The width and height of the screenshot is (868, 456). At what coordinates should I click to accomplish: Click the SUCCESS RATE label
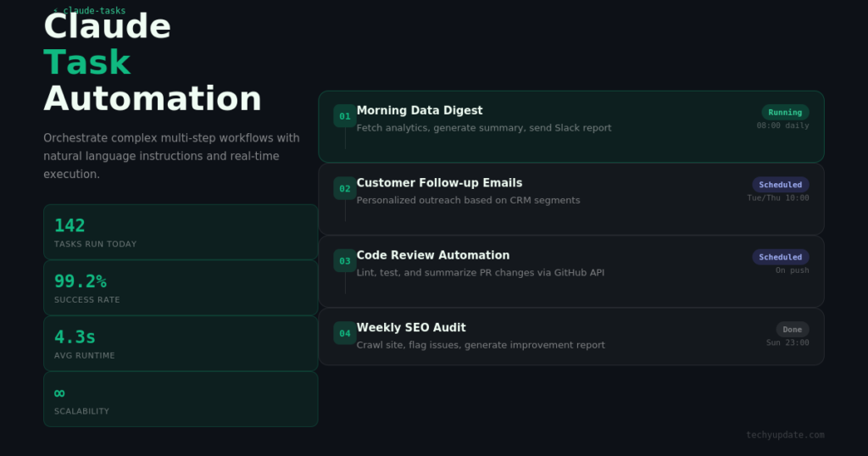tap(87, 300)
